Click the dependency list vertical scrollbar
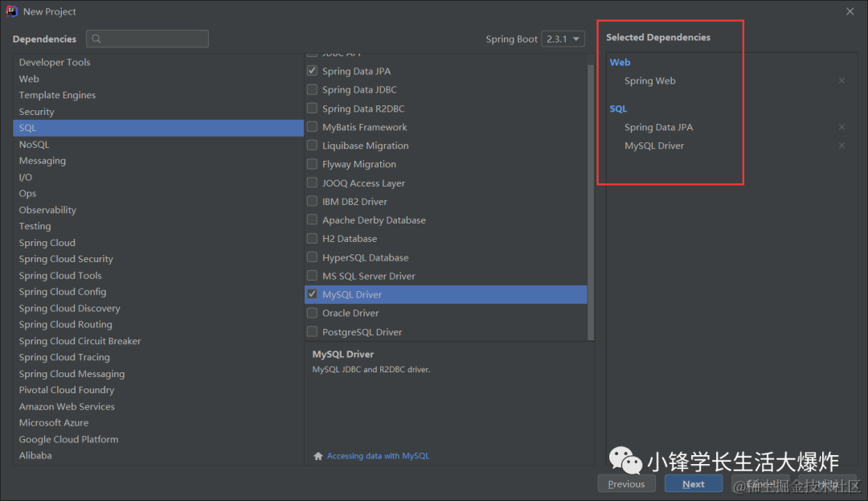868x501 pixels. 591,202
